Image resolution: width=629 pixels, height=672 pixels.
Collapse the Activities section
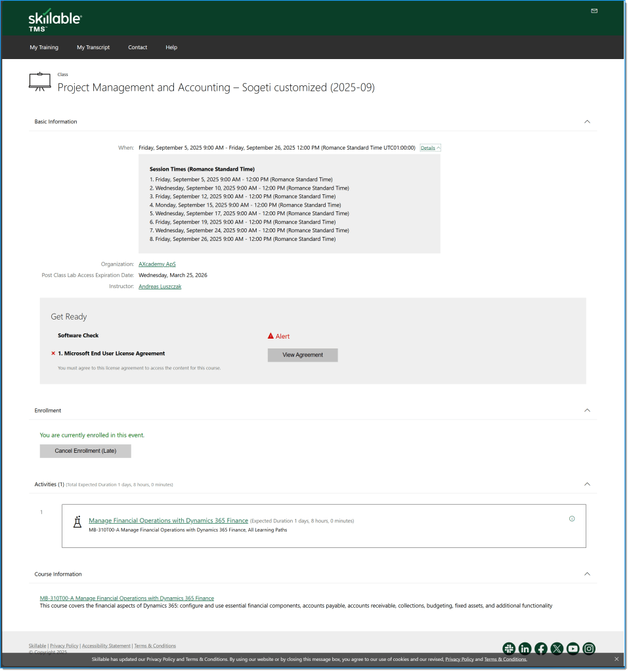point(588,484)
